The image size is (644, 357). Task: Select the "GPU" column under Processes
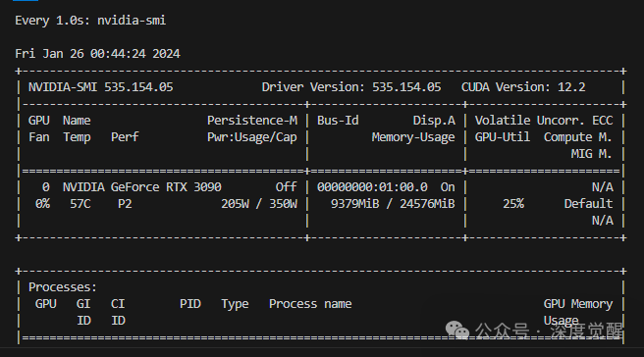(x=45, y=304)
